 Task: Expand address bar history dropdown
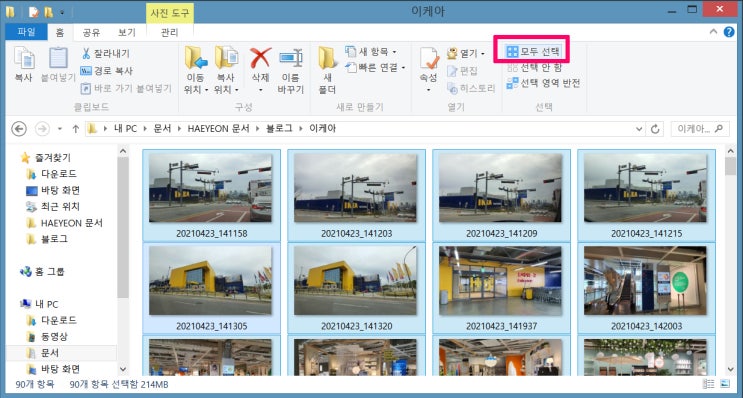tap(639, 129)
